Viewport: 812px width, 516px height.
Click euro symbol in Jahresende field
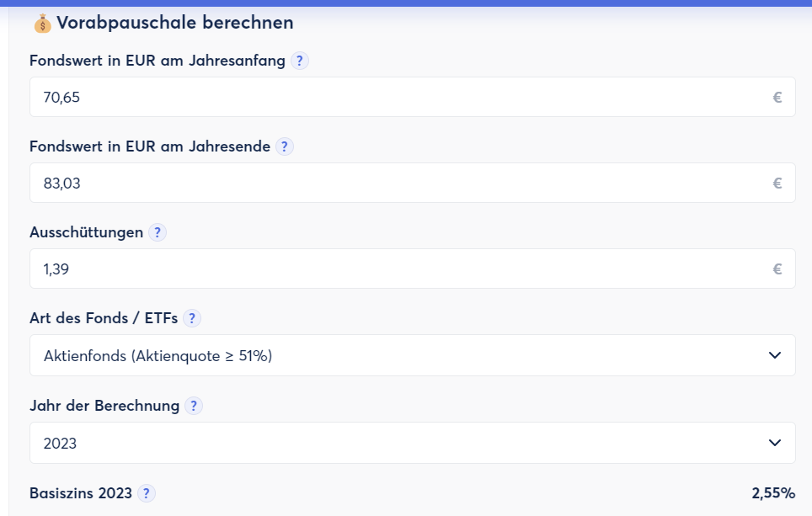[x=777, y=184]
